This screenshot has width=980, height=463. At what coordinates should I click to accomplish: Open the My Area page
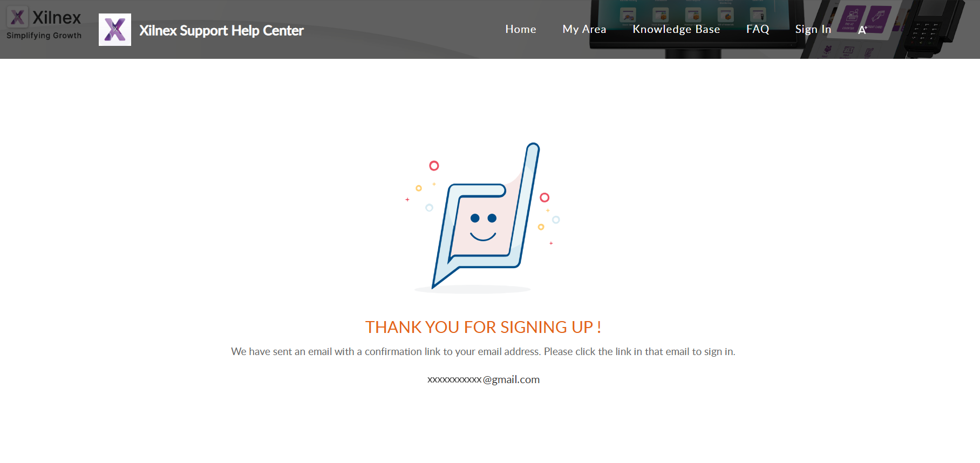[x=584, y=29]
